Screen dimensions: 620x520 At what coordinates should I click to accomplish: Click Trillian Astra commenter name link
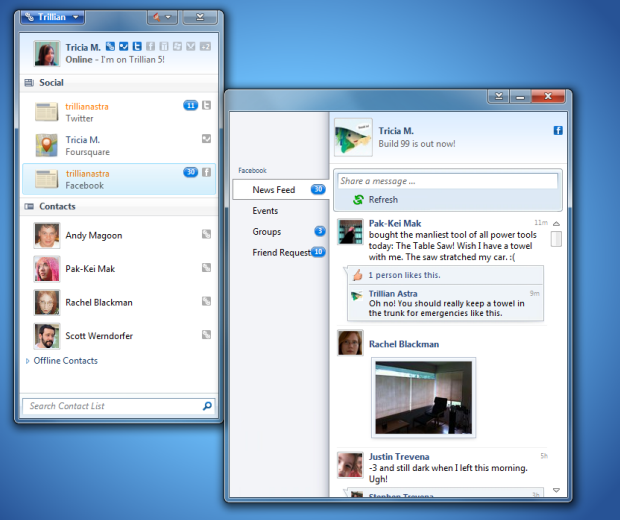coord(393,294)
